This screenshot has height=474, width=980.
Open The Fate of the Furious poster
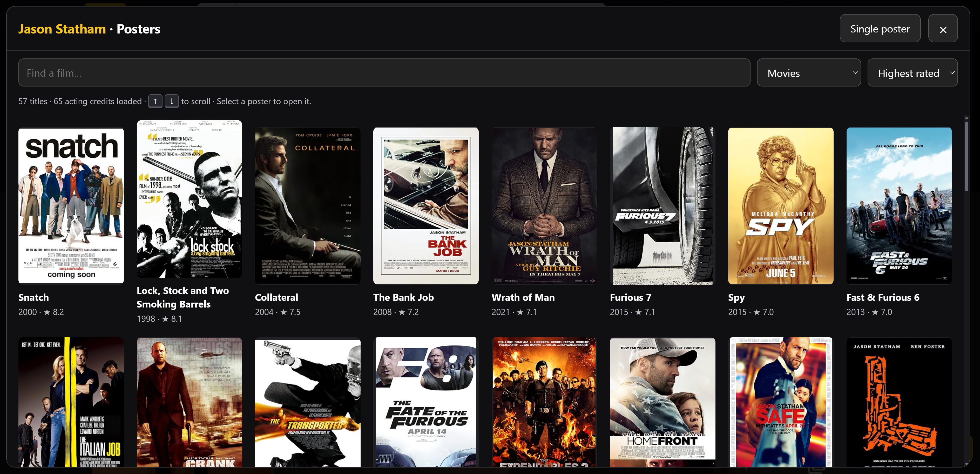[x=426, y=402]
